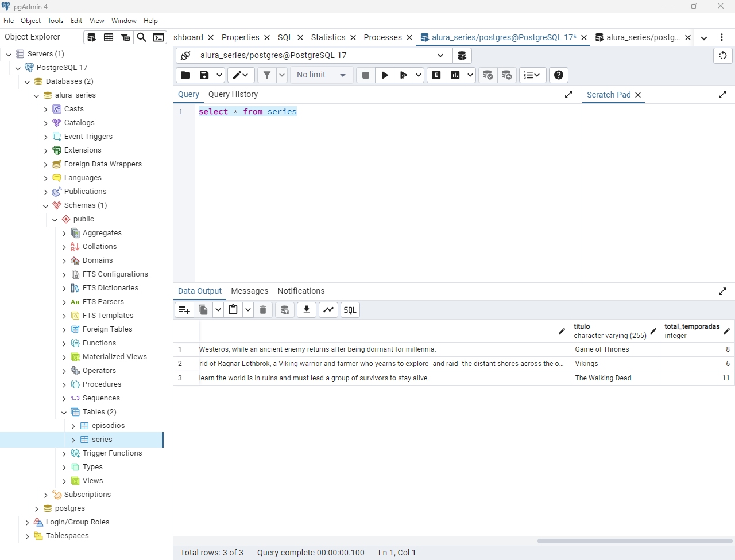735x560 pixels.
Task: Collapse the Schemas (1) node
Action: (x=45, y=206)
